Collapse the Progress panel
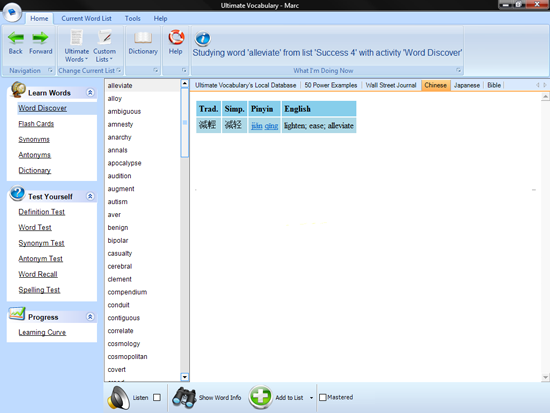The image size is (550, 413). click(90, 317)
